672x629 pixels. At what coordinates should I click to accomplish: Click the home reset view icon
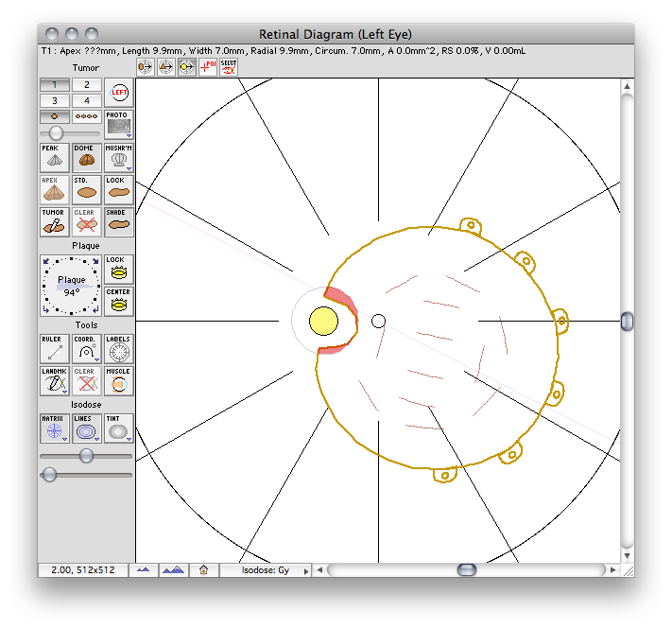(x=204, y=570)
